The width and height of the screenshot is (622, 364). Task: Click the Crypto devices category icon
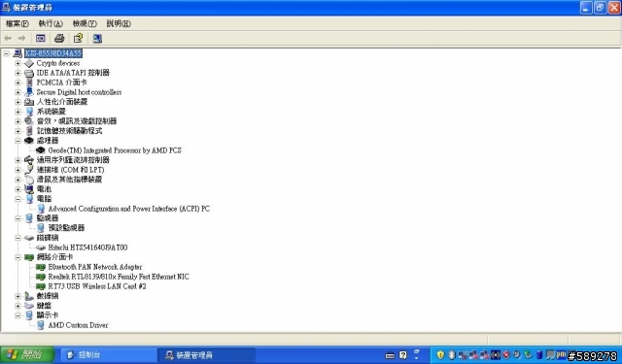click(x=29, y=63)
